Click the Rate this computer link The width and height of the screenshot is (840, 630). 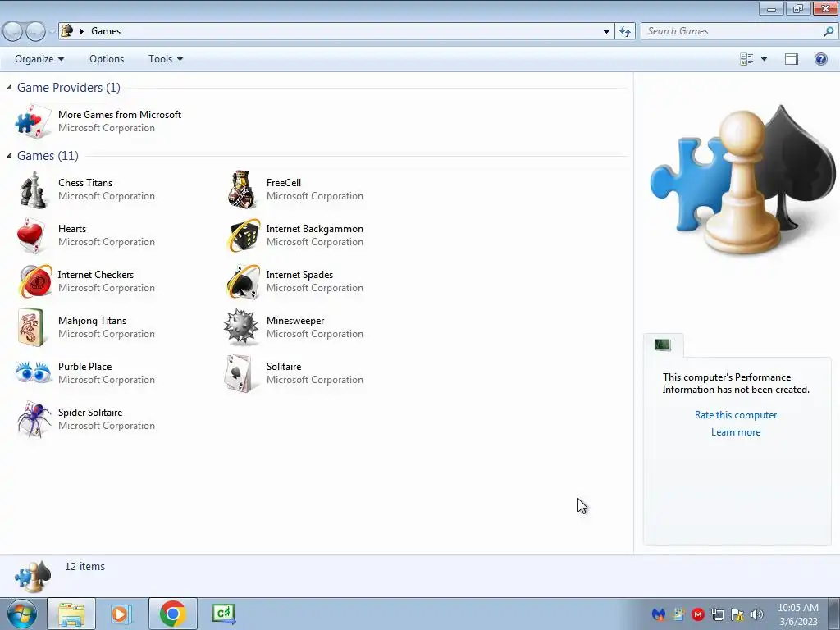point(736,414)
